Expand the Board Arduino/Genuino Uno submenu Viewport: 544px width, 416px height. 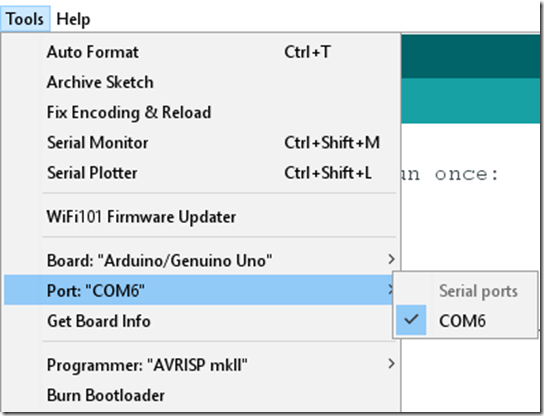[200, 260]
